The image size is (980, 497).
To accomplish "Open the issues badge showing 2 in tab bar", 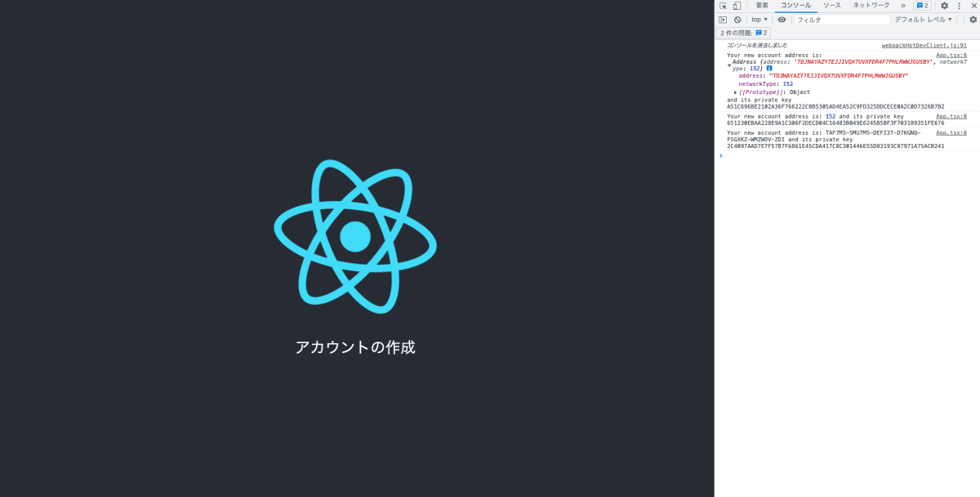I will (x=921, y=6).
